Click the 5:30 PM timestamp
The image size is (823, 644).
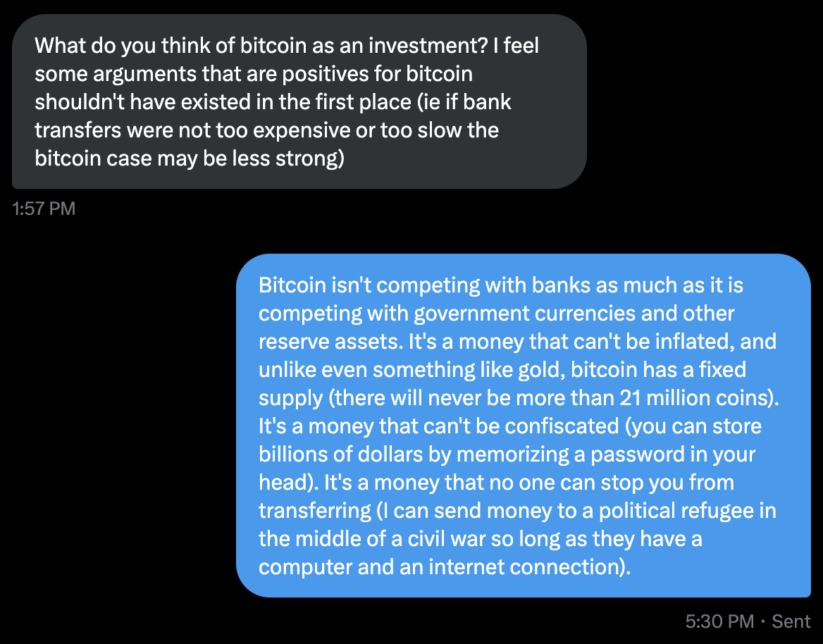[x=719, y=621]
